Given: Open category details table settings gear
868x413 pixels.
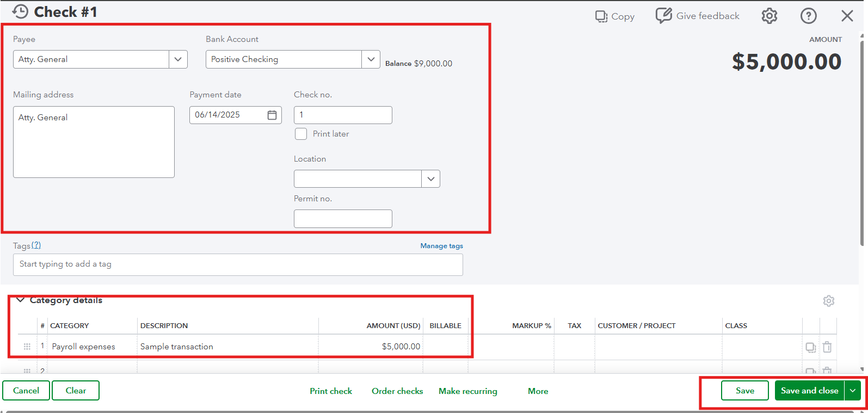Looking at the screenshot, I should click(x=829, y=301).
